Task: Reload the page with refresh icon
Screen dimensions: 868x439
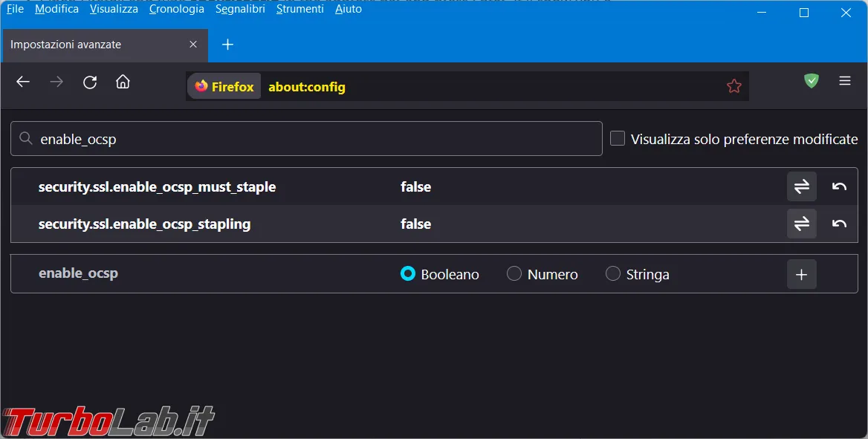Action: point(90,82)
